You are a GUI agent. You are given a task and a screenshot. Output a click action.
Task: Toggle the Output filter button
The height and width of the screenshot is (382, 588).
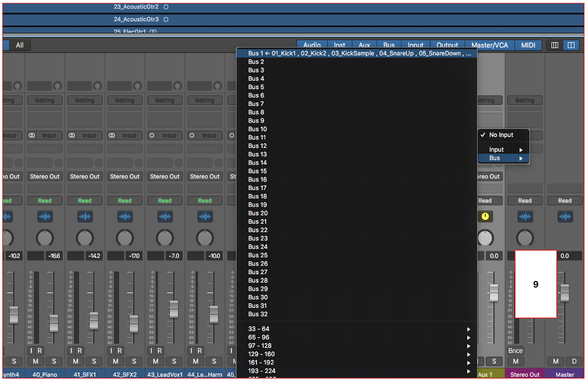pyautogui.click(x=447, y=45)
